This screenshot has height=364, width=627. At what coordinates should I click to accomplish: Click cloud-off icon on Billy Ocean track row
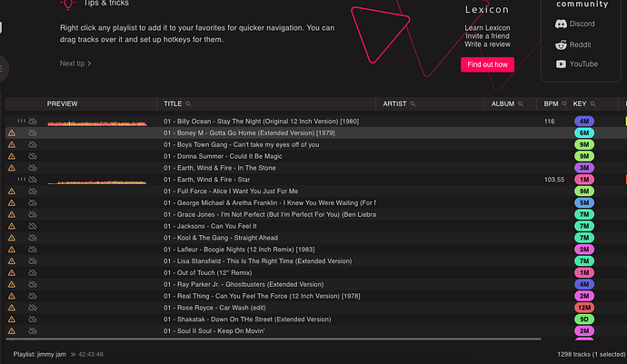coord(32,121)
